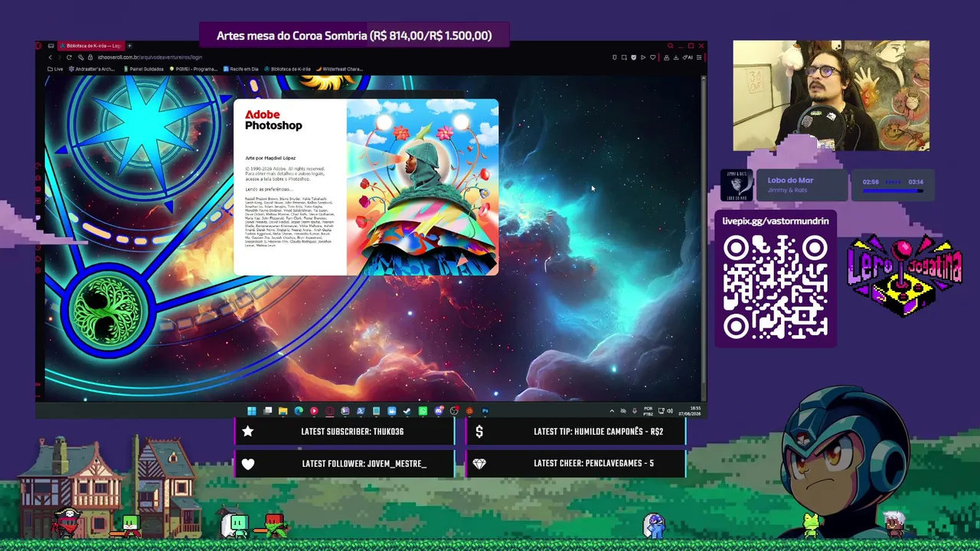Go forward with the browser forward arrow
This screenshot has height=551, width=980.
coord(60,57)
